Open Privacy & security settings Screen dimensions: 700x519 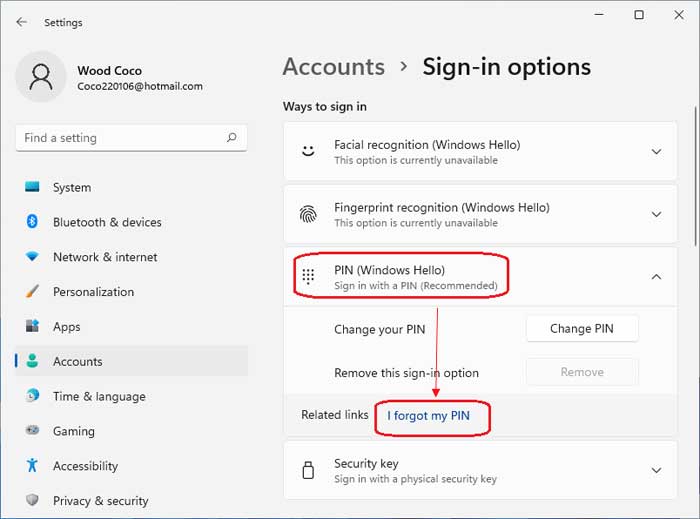(131, 500)
